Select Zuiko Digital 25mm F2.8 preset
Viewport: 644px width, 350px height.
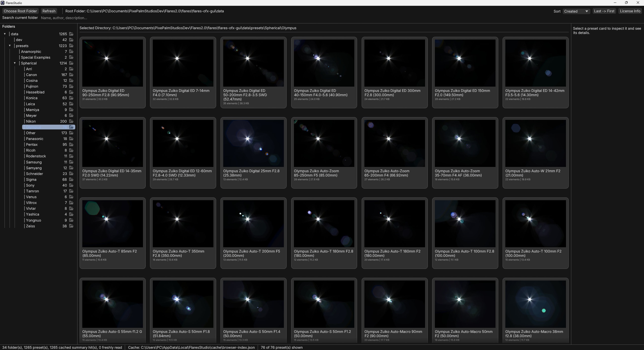253,153
